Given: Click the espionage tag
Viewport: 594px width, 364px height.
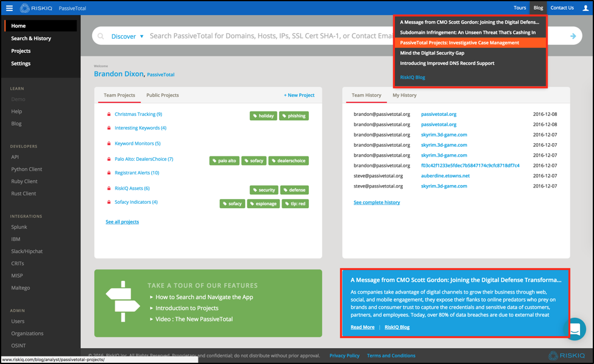Looking at the screenshot, I should tap(263, 203).
